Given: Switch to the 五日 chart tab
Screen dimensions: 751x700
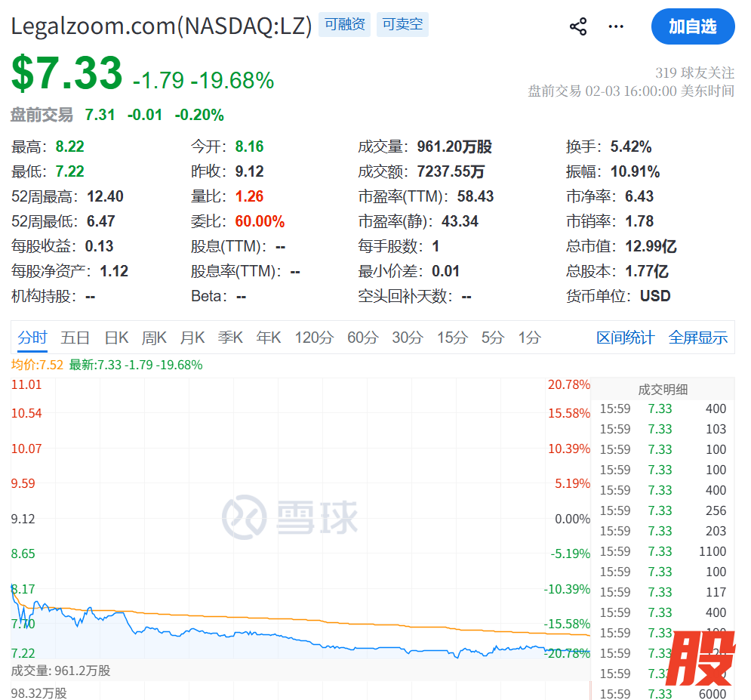Looking at the screenshot, I should (x=75, y=338).
